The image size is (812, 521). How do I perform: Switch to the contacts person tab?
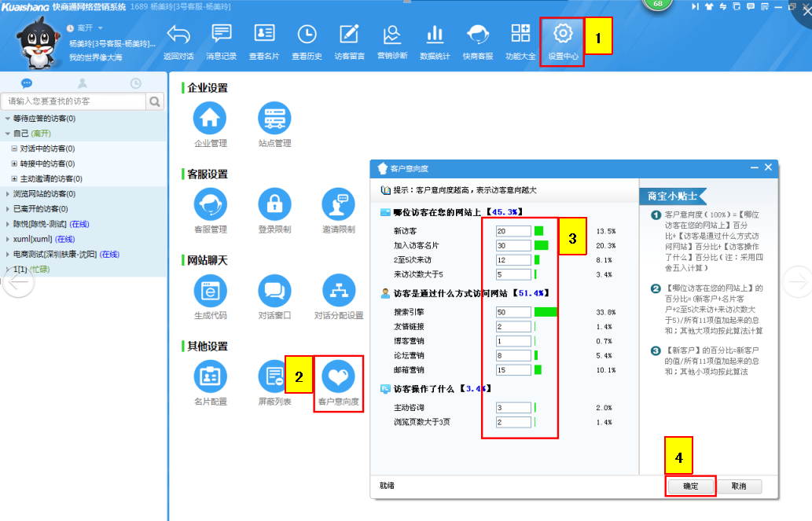pos(83,83)
